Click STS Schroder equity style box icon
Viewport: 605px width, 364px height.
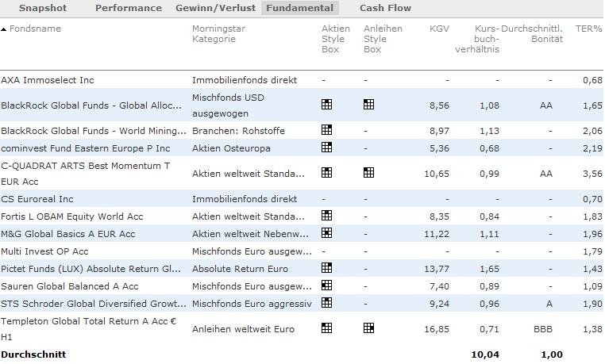[326, 303]
